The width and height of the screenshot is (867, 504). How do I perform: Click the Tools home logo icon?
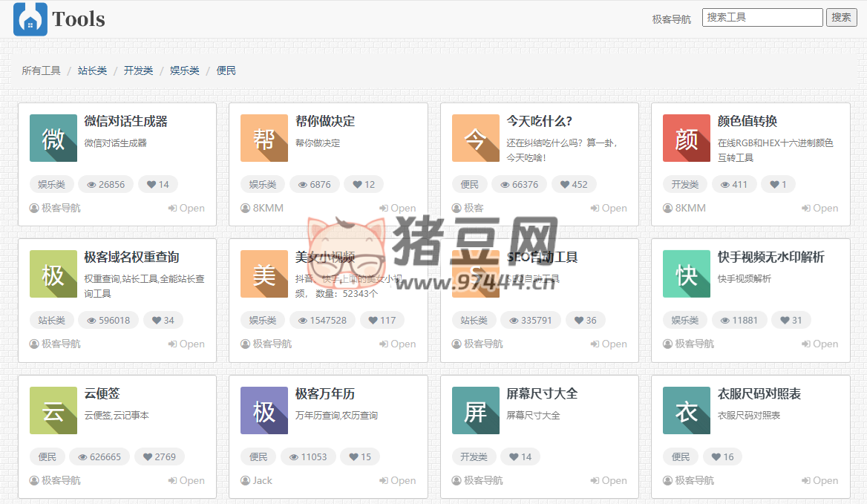click(30, 19)
